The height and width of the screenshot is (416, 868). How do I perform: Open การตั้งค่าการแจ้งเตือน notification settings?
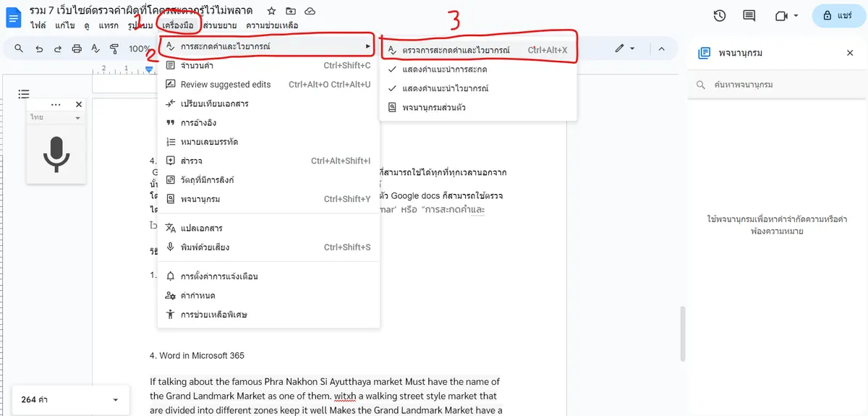pyautogui.click(x=268, y=276)
